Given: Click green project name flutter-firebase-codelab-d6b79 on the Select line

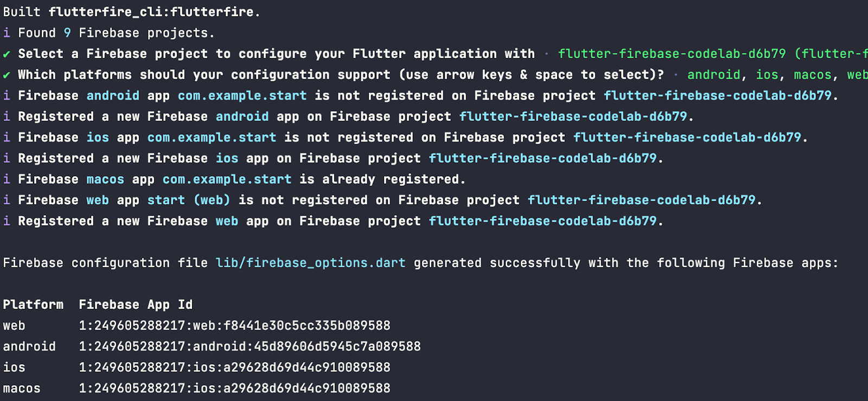Looking at the screenshot, I should tap(672, 54).
